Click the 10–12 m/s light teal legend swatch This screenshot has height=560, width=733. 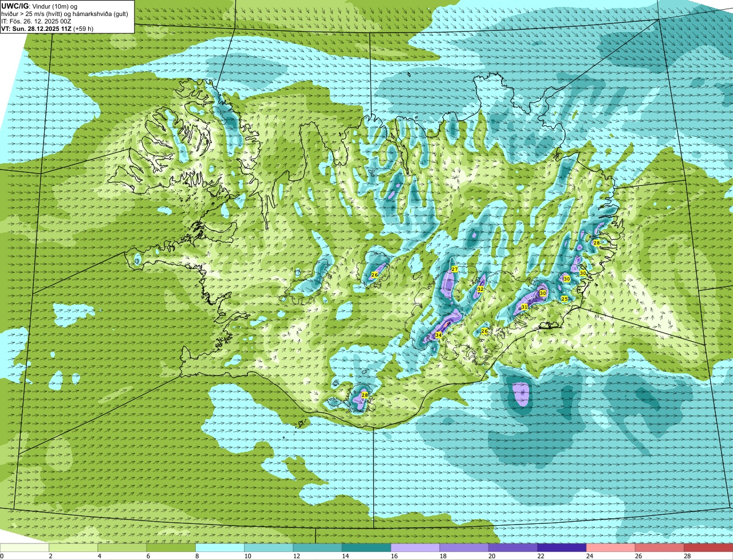tap(269, 548)
